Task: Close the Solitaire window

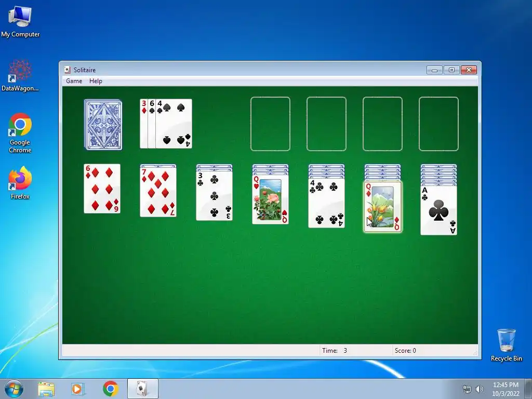Action: pyautogui.click(x=469, y=70)
